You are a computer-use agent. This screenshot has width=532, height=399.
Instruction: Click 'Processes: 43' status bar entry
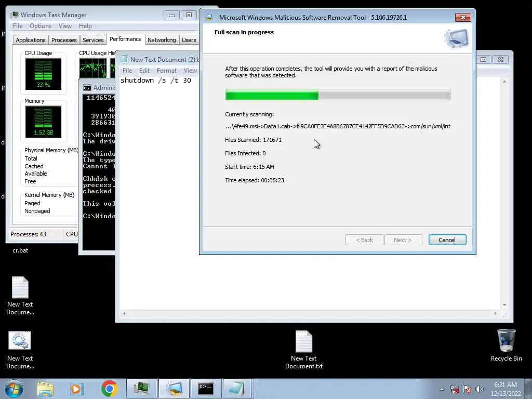28,234
